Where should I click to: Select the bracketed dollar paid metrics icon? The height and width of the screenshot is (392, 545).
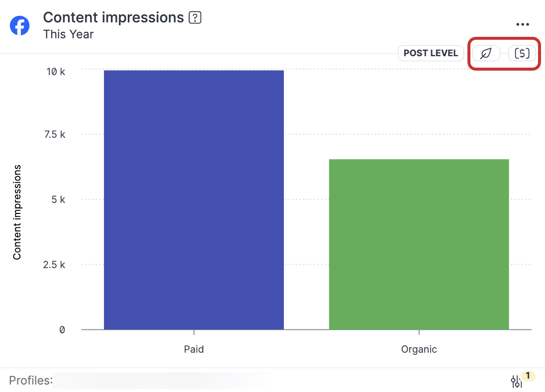522,53
